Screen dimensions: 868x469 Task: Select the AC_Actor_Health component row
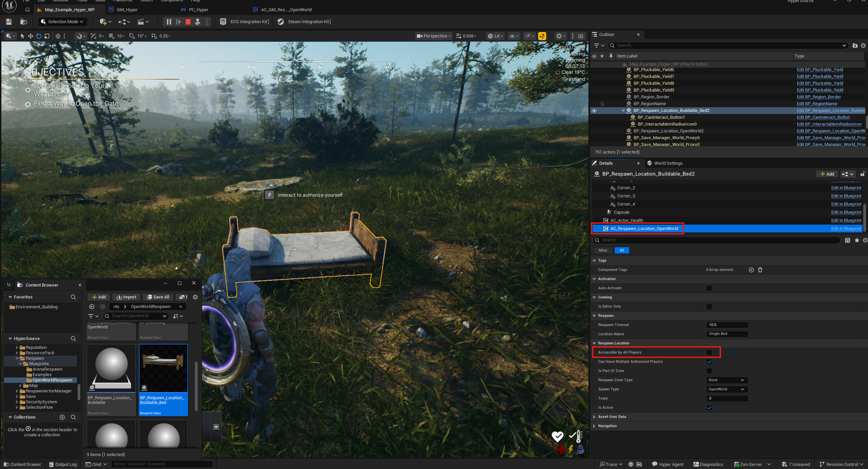point(727,221)
